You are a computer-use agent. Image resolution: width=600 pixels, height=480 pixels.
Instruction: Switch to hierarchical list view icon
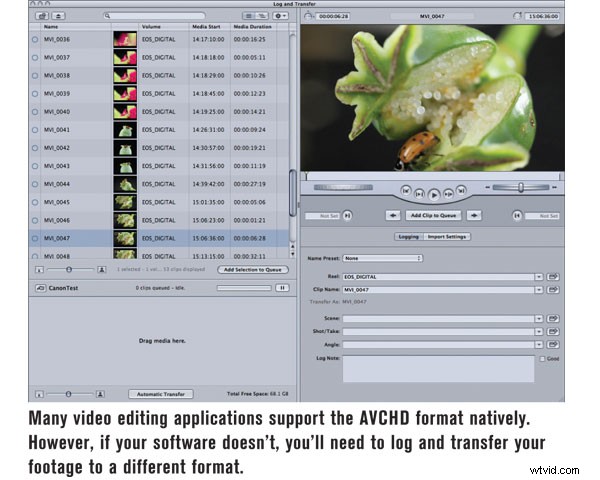pyautogui.click(x=262, y=16)
